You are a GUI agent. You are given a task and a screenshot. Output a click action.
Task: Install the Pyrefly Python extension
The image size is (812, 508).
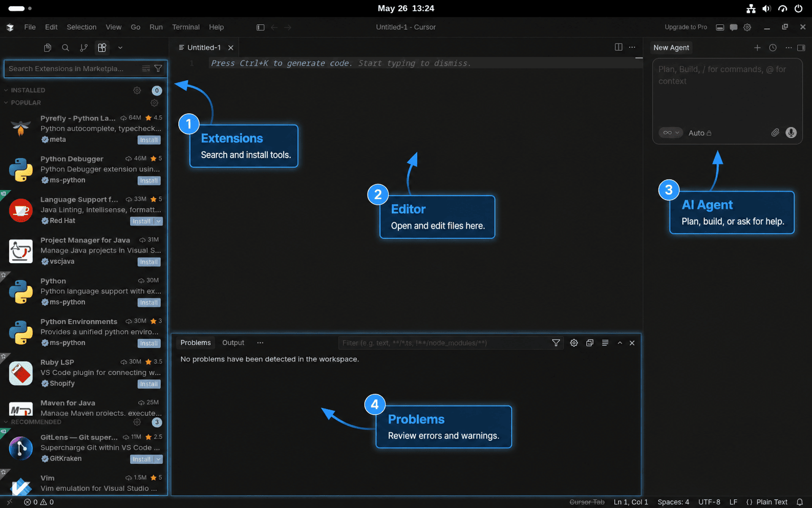(x=149, y=140)
